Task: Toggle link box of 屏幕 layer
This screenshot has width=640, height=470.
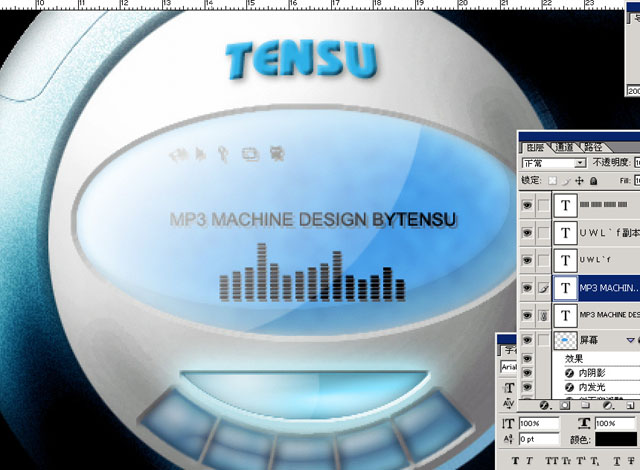Action: click(x=543, y=340)
